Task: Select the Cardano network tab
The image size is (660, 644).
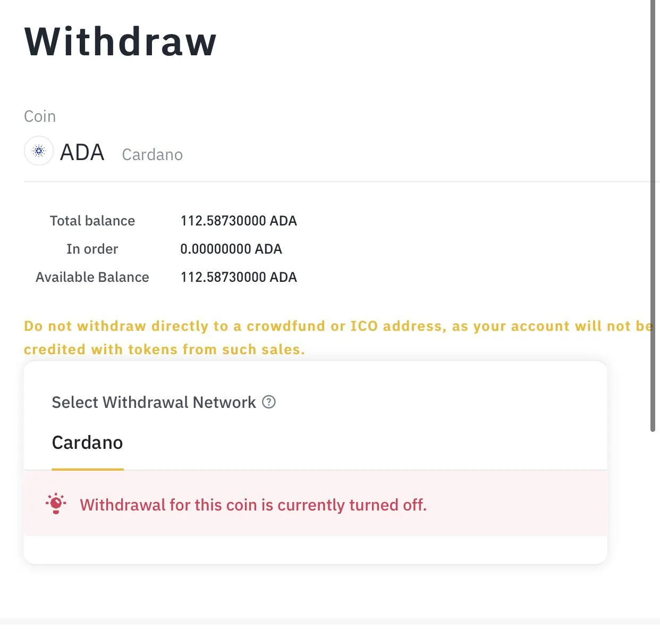Action: pyautogui.click(x=87, y=443)
